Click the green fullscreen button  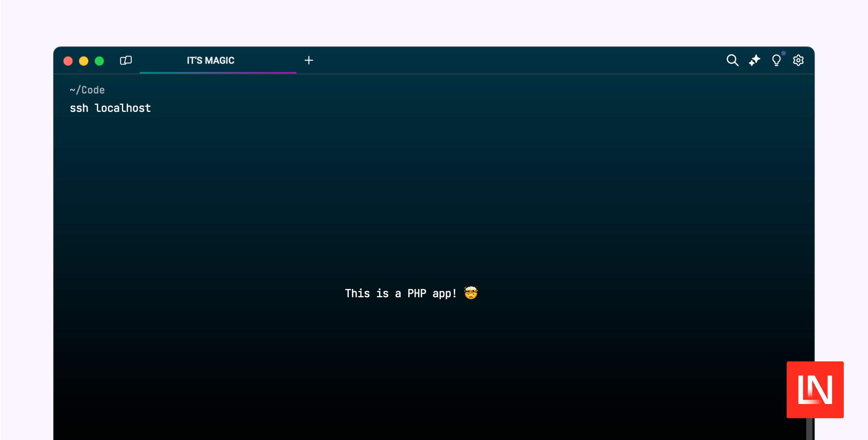(x=99, y=61)
